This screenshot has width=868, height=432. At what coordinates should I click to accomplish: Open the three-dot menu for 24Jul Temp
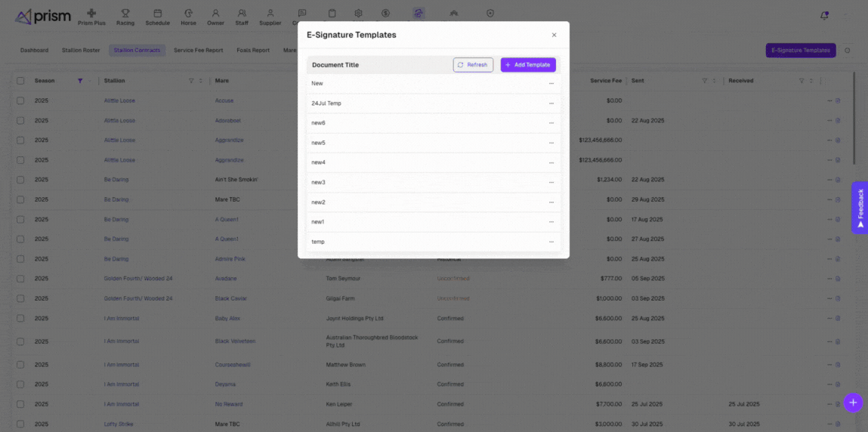[551, 103]
